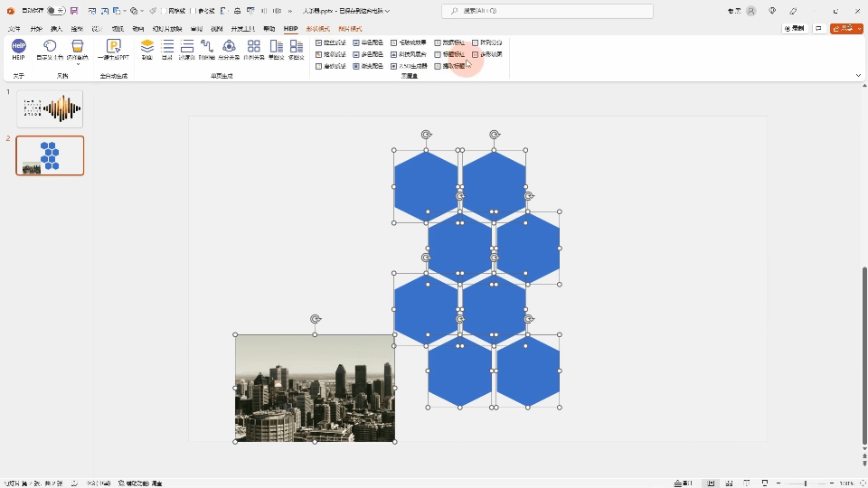Image resolution: width=868 pixels, height=488 pixels.
Task: Click the custom theme color head icon
Action: click(50, 46)
